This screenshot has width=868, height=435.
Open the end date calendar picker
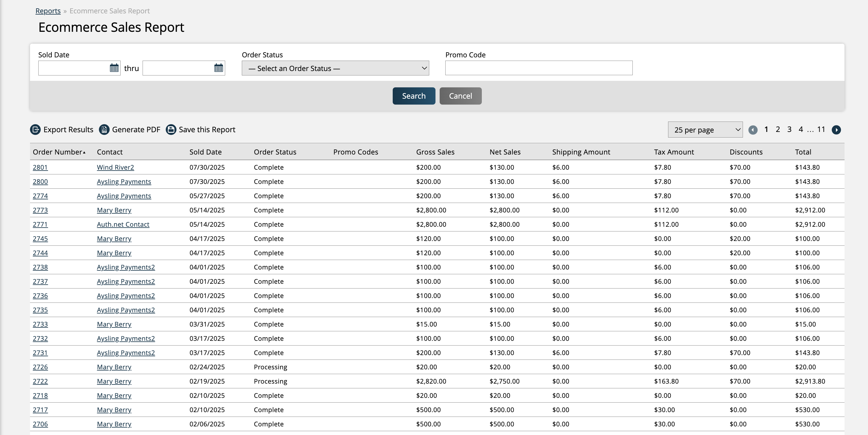tap(218, 68)
